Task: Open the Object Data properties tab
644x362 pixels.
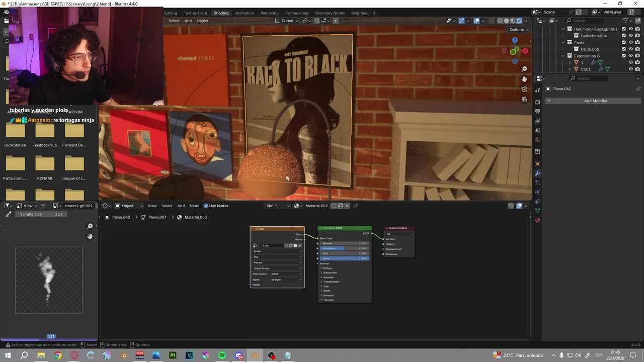Action: click(538, 211)
